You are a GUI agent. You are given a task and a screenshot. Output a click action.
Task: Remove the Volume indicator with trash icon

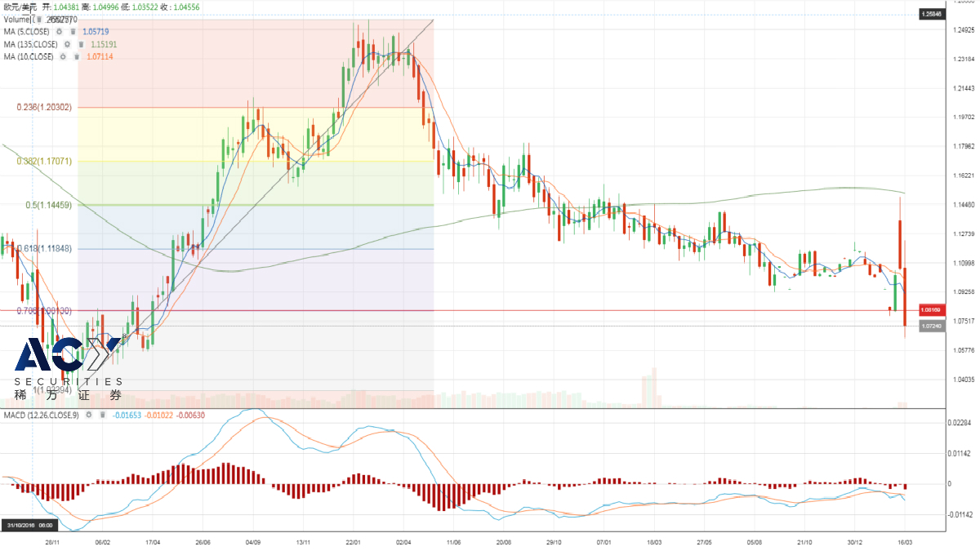40,19
